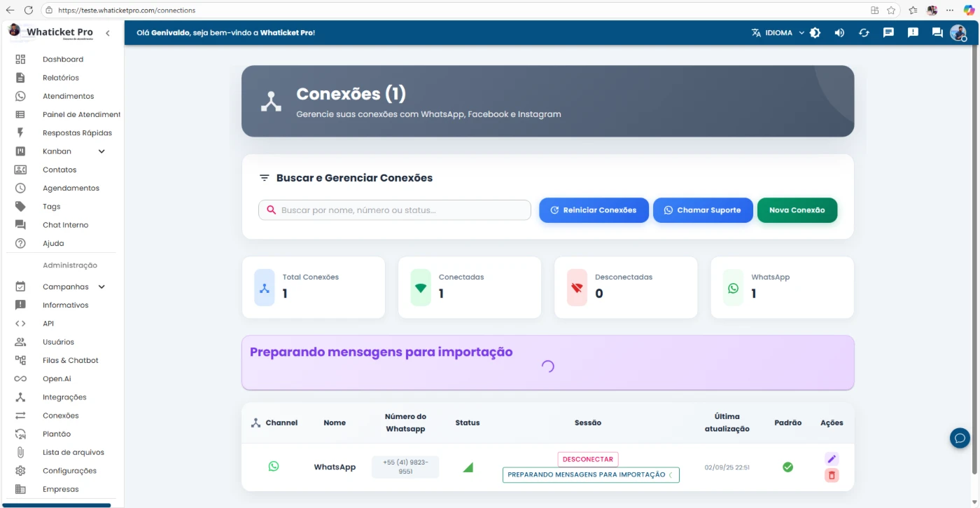Viewport: 980px width, 508px height.
Task: Open Atendimentos WhatsApp icon in sidebar
Action: click(x=20, y=96)
